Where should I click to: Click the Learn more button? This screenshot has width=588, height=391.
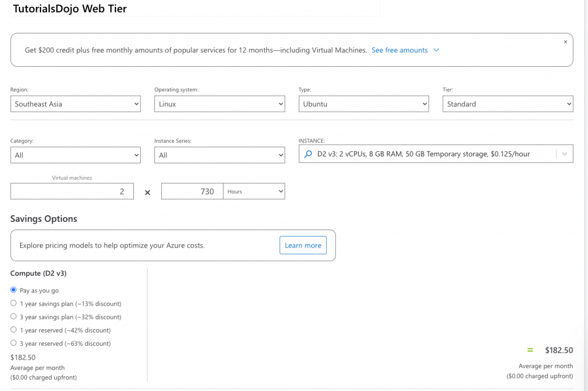(x=303, y=245)
